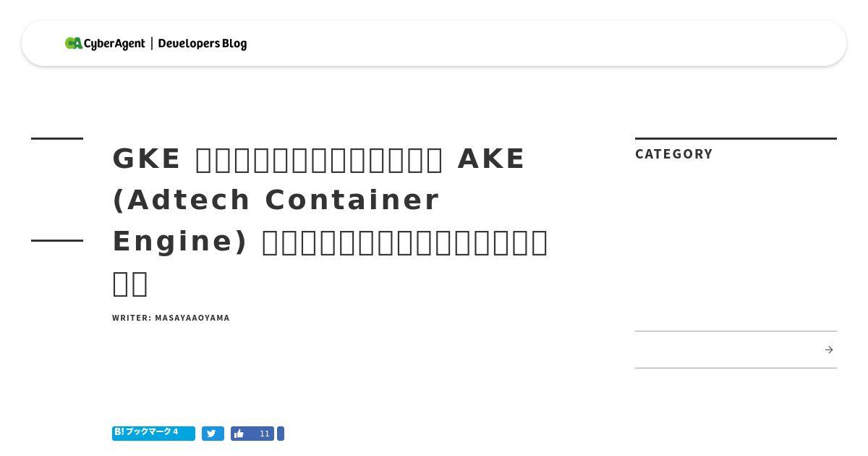This screenshot has width=868, height=456.
Task: Click the upper decorative line left of title
Action: pos(57,138)
